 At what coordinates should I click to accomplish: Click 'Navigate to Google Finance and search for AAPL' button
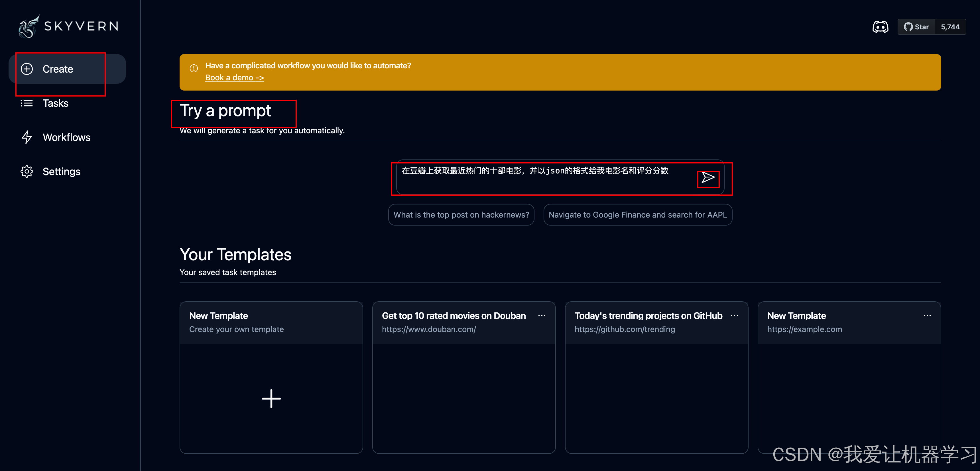639,215
